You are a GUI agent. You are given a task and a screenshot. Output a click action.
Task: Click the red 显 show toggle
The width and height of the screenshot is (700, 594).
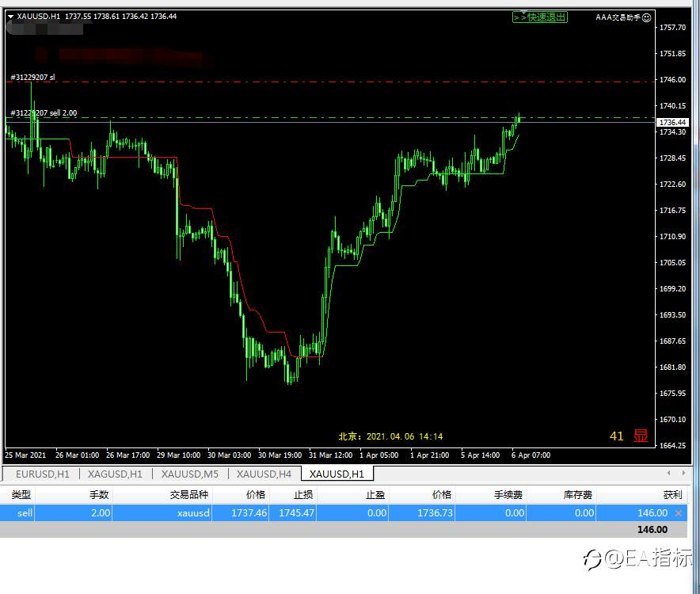click(x=641, y=436)
